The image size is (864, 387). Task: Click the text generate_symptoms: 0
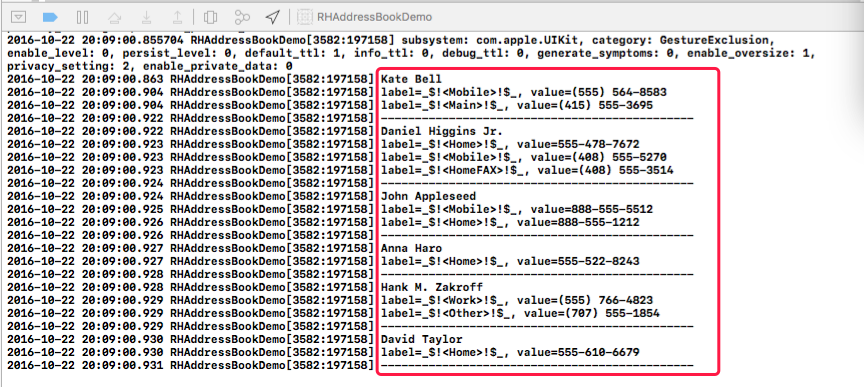tap(606, 53)
